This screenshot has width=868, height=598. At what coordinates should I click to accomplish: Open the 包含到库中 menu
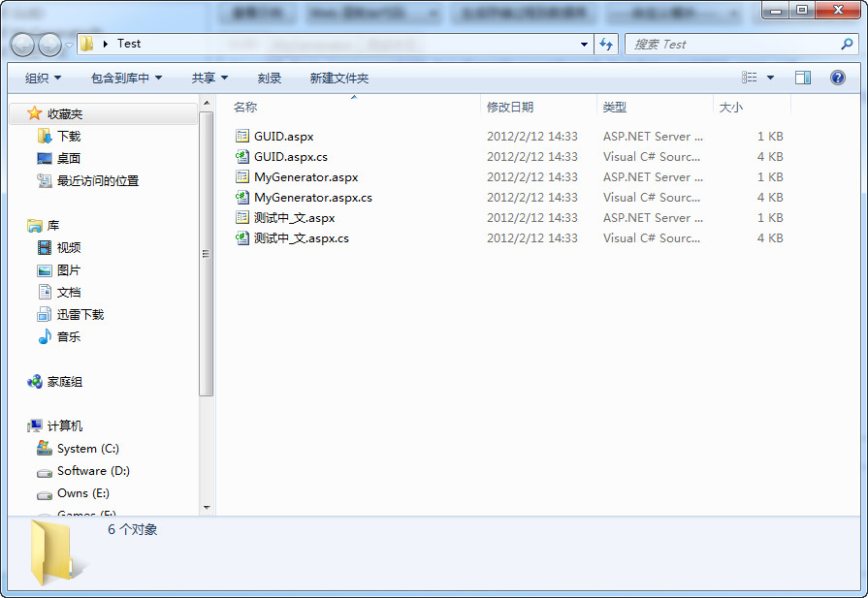(126, 78)
